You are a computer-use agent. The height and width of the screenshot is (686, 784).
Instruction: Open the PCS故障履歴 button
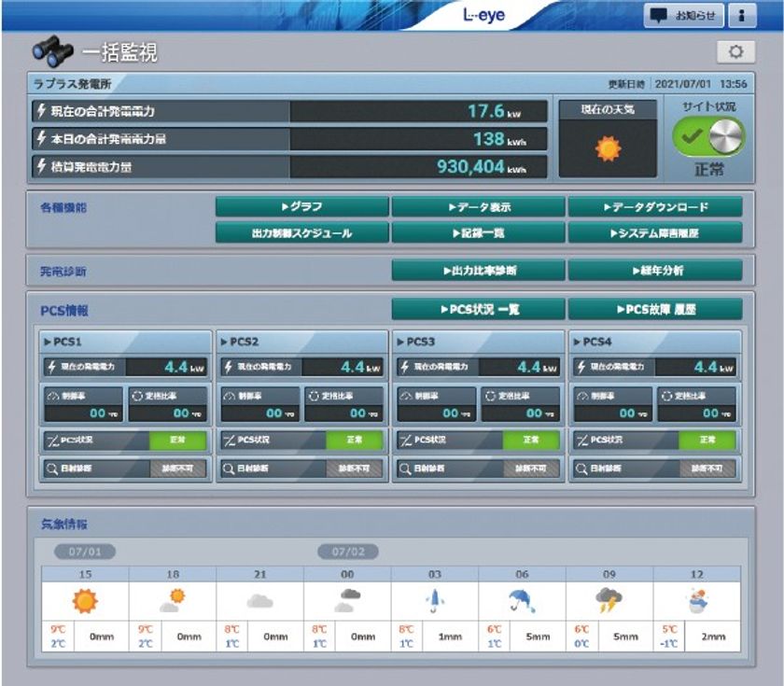coord(655,309)
